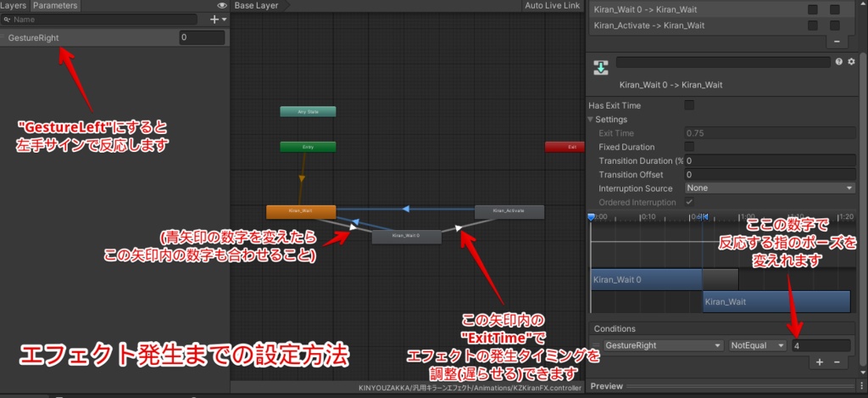Enable Solo checkbox for Kiran_Wait 0 -> Kiran_Wait
The width and height of the screenshot is (868, 398).
pyautogui.click(x=813, y=9)
